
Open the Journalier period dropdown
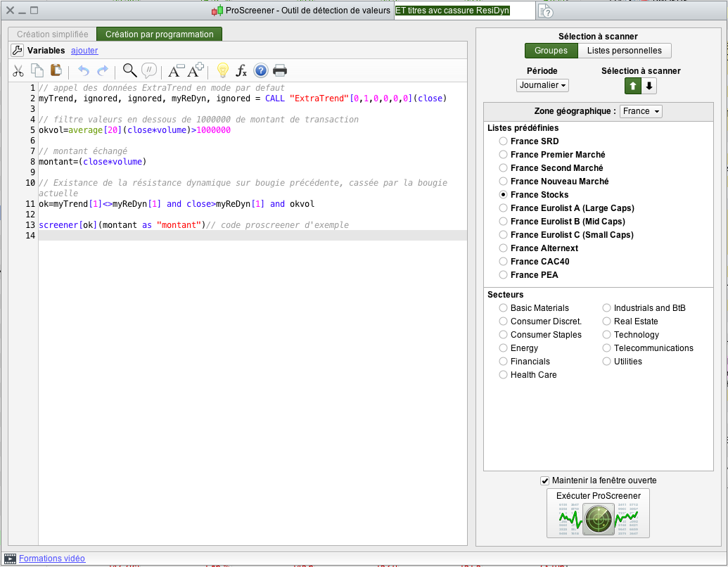click(542, 85)
